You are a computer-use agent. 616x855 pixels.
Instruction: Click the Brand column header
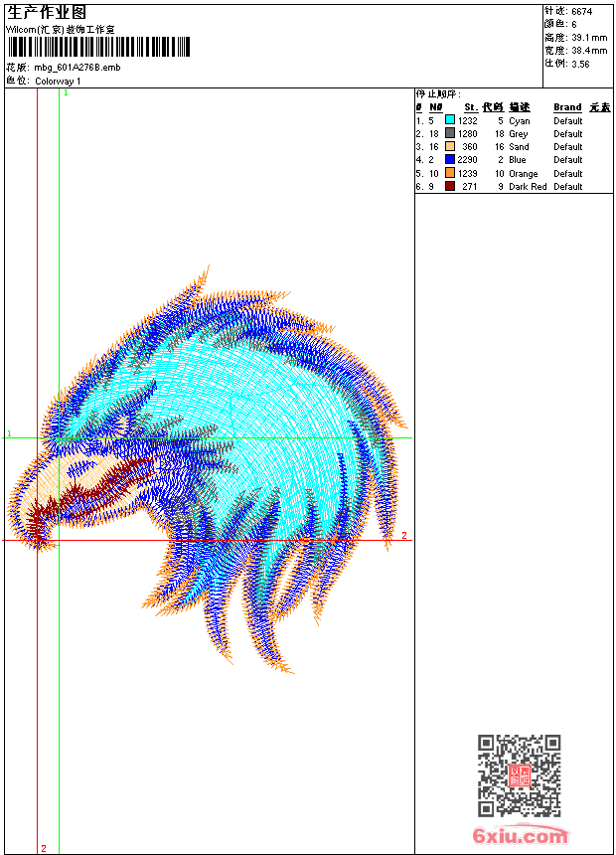tap(567, 107)
